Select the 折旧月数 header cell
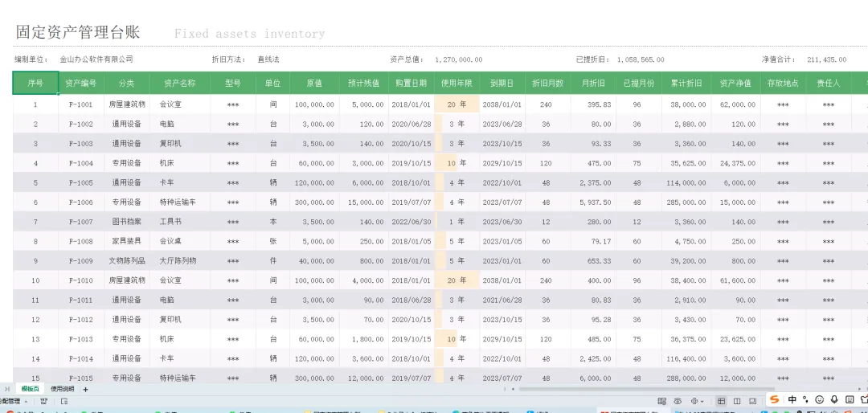Screen dimensions: 868x413 548,83
